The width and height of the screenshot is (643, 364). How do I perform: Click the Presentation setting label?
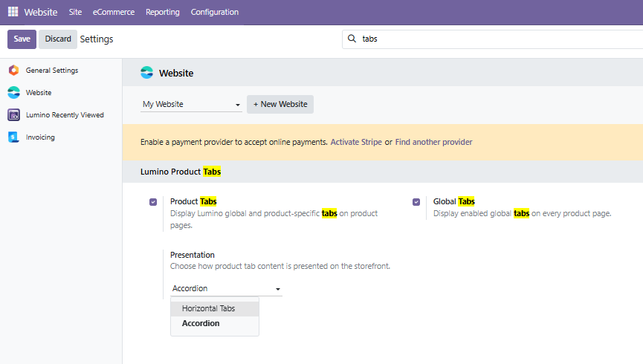tap(193, 255)
